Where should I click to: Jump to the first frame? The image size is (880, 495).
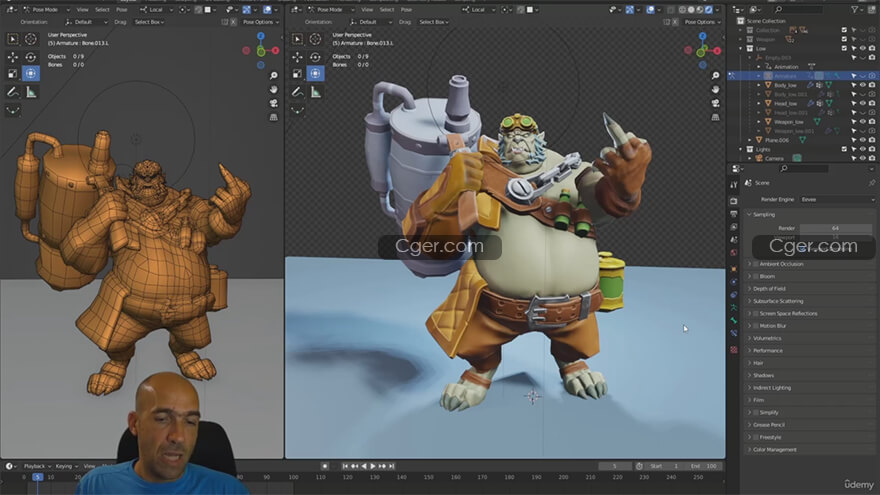pos(345,466)
